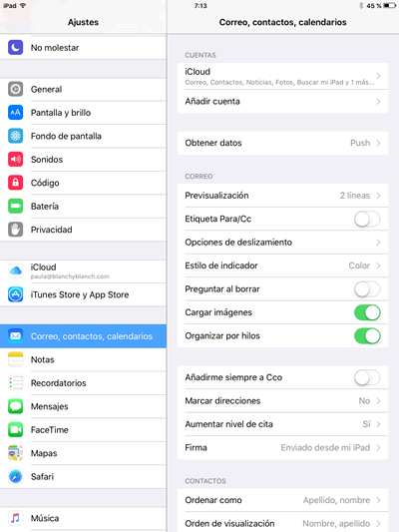
Task: Disable Organizar por hilos switch
Action: click(x=367, y=336)
